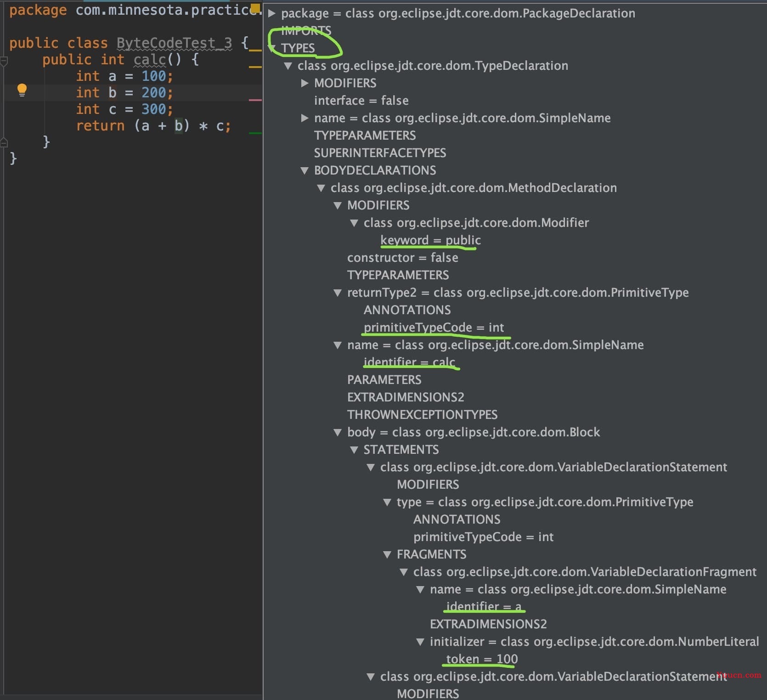Select MODIFIERS under first VariableDeclarationStatement

coord(428,485)
